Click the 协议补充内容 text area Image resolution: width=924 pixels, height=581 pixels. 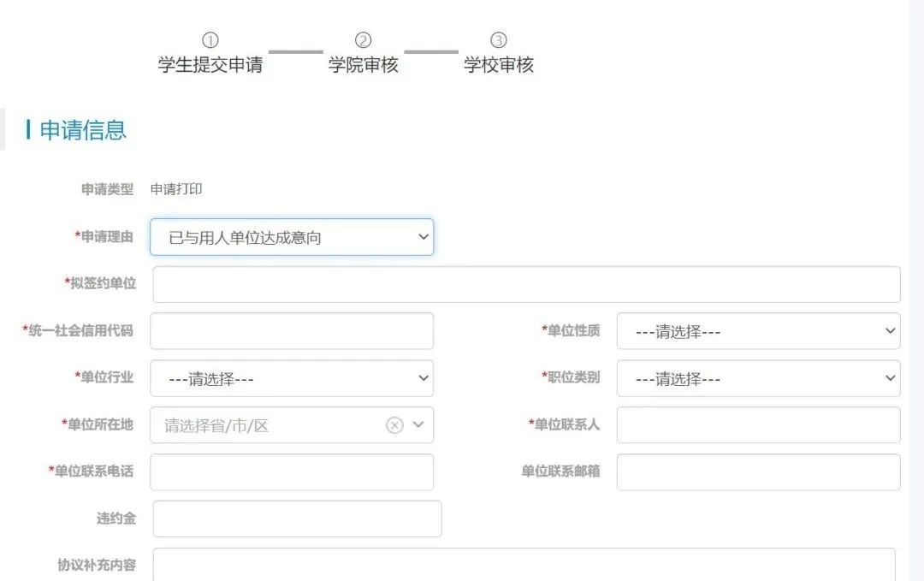click(524, 565)
